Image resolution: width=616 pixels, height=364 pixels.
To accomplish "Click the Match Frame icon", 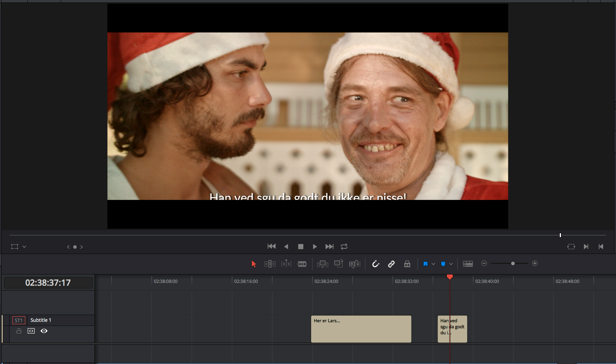I will point(571,246).
